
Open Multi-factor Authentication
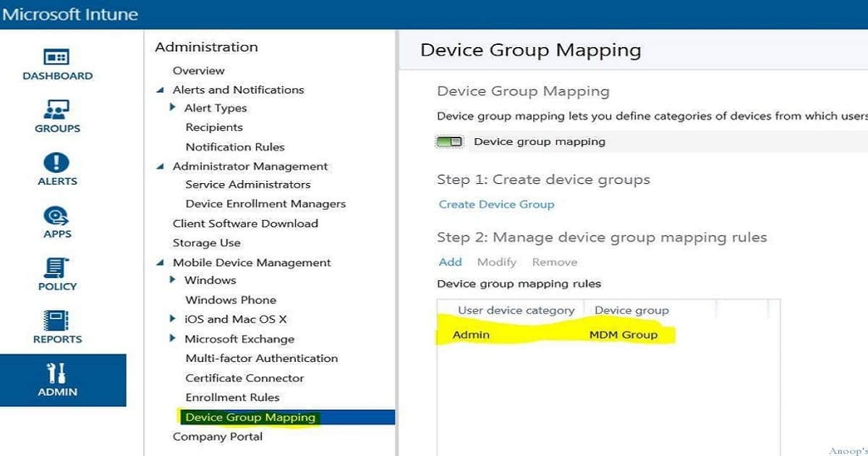[261, 358]
